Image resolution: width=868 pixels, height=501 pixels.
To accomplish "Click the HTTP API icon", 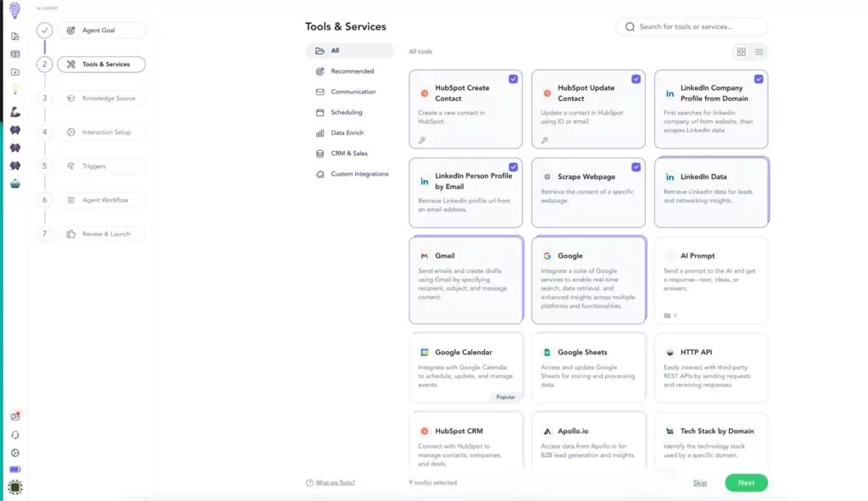I will pyautogui.click(x=670, y=352).
